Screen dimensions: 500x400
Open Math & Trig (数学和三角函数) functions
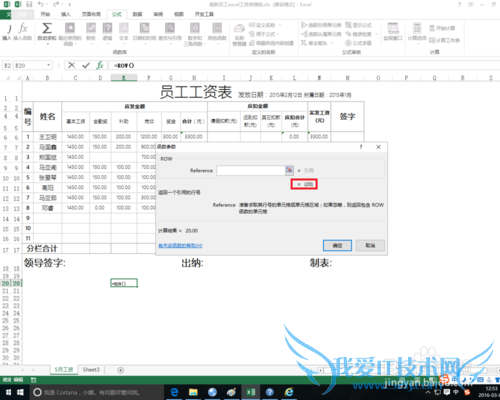click(195, 34)
